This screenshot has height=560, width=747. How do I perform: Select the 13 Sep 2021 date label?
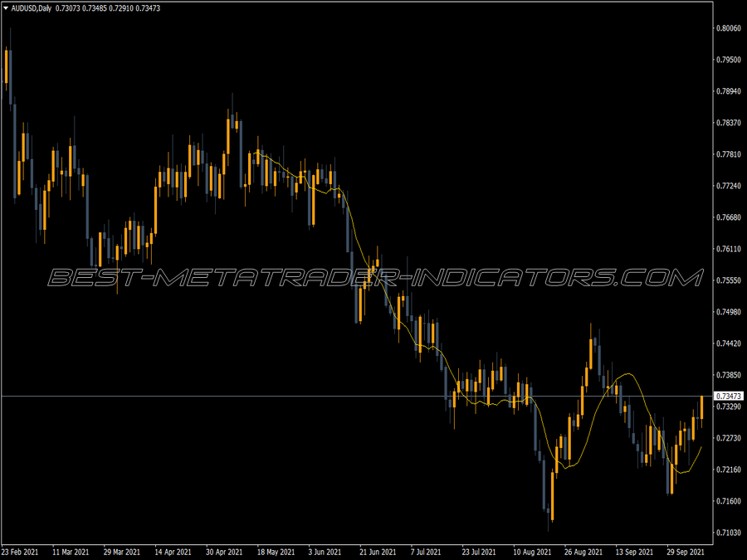tap(633, 552)
